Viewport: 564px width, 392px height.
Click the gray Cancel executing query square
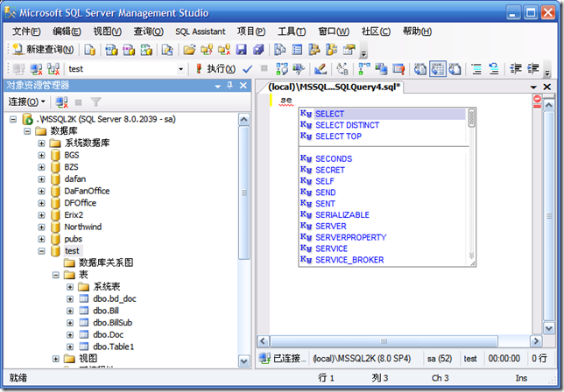[264, 68]
